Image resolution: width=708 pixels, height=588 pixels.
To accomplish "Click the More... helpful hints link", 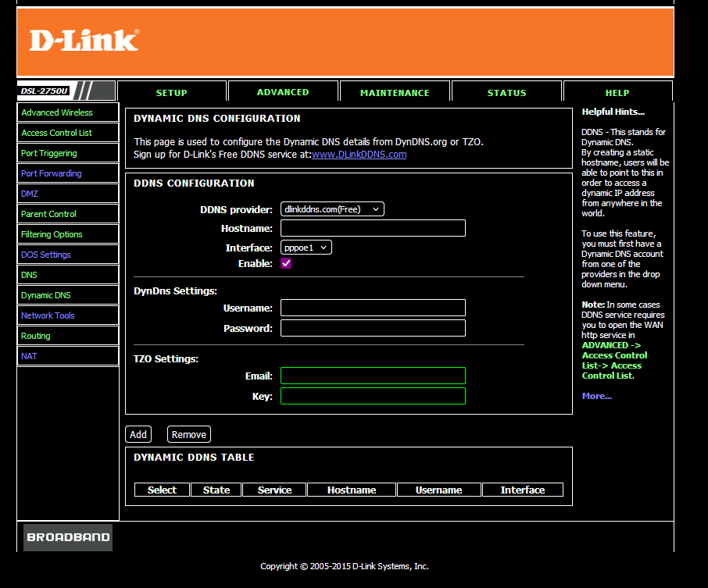I will (596, 397).
